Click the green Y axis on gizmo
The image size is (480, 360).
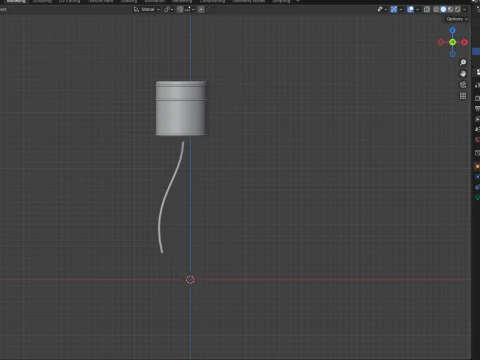coord(452,42)
